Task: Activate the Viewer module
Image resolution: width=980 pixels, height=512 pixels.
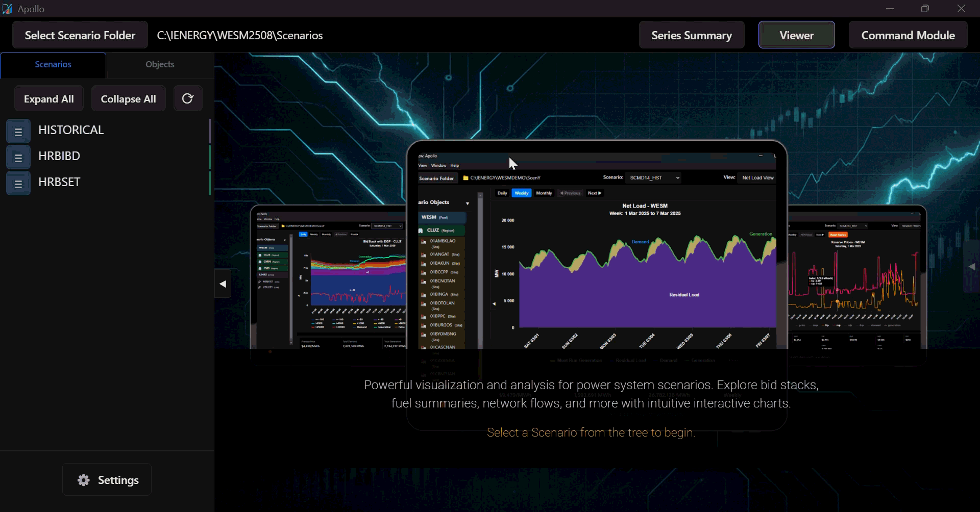Action: pos(796,35)
